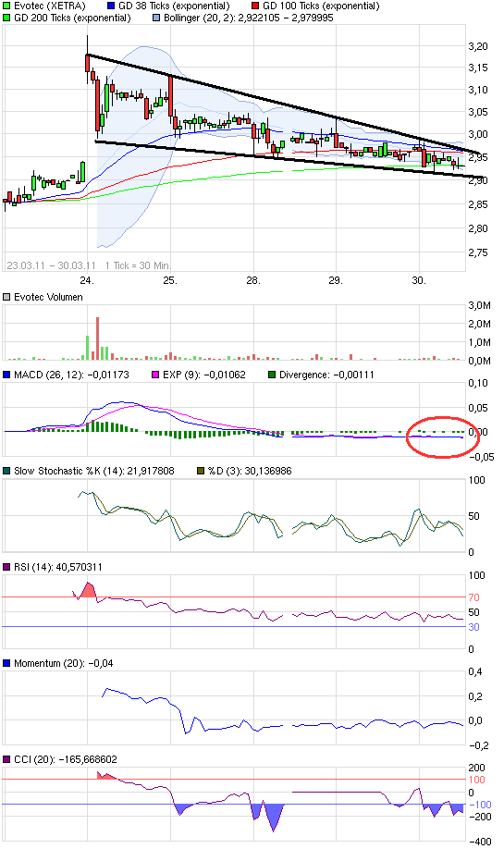Click the 3,00 price axis label

tap(478, 134)
